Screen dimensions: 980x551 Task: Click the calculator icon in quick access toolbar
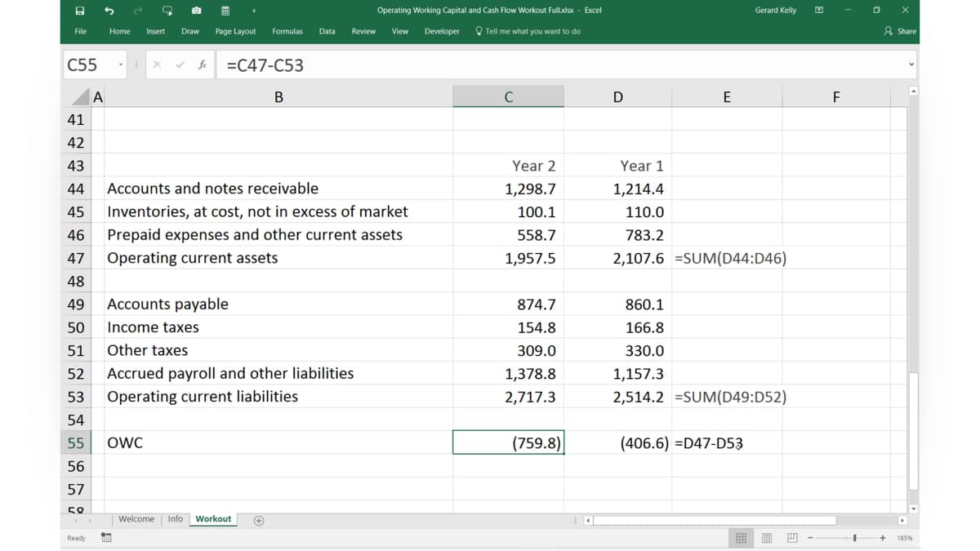click(225, 11)
